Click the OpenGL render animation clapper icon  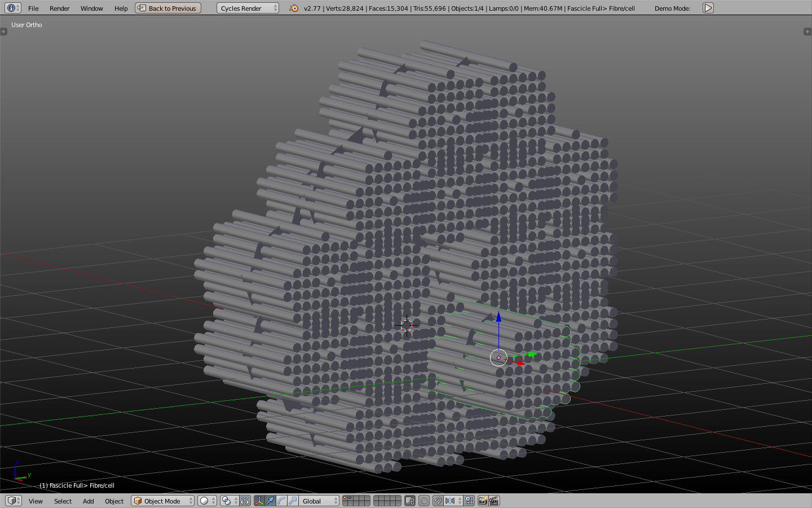pos(495,501)
